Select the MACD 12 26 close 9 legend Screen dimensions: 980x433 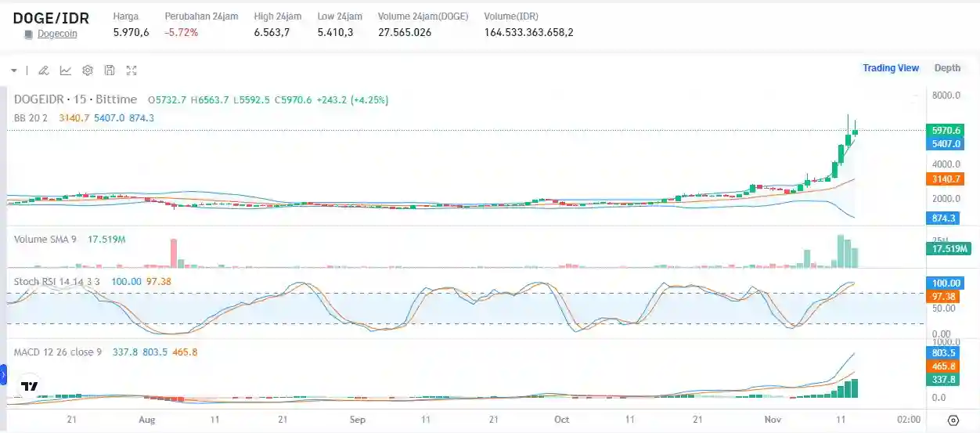(58, 352)
